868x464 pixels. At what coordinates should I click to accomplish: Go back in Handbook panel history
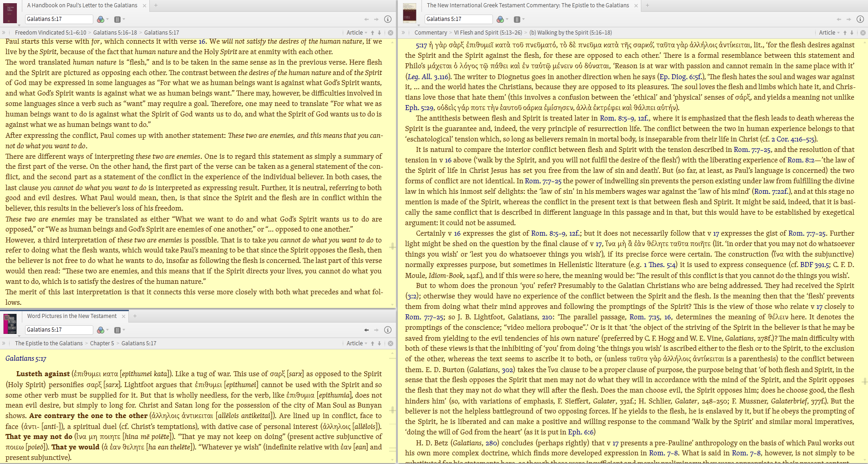(366, 19)
